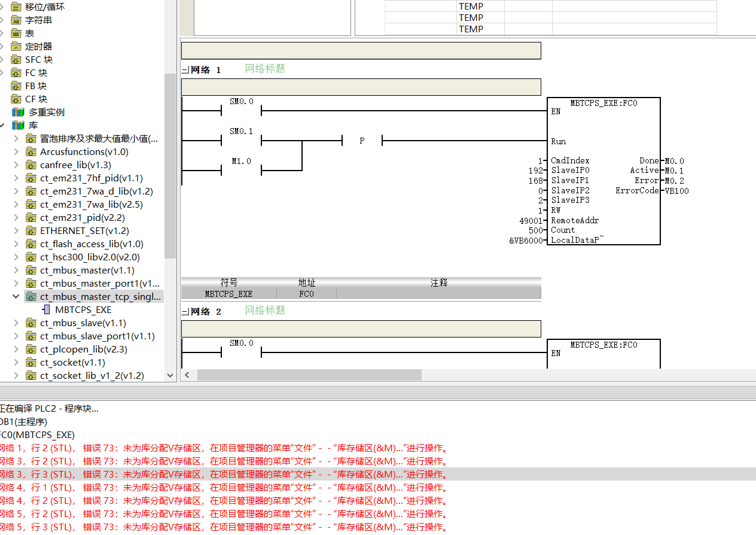Viewport: 756px width, 535px height.
Task: Select the highlighted 网络 3, 行 3 error line
Action: [224, 475]
